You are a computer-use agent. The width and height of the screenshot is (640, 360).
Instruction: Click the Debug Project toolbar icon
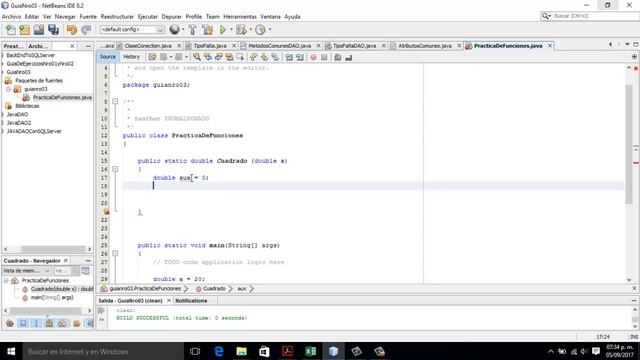(x=241, y=30)
